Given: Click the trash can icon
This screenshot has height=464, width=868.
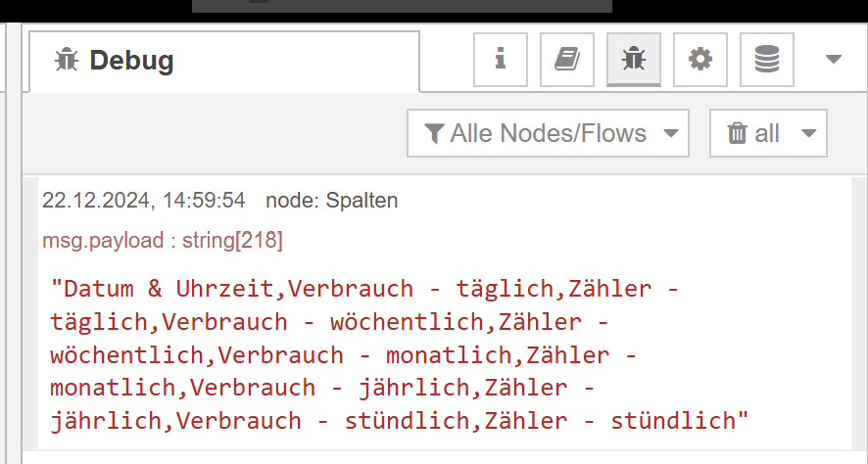Looking at the screenshot, I should coord(737,133).
